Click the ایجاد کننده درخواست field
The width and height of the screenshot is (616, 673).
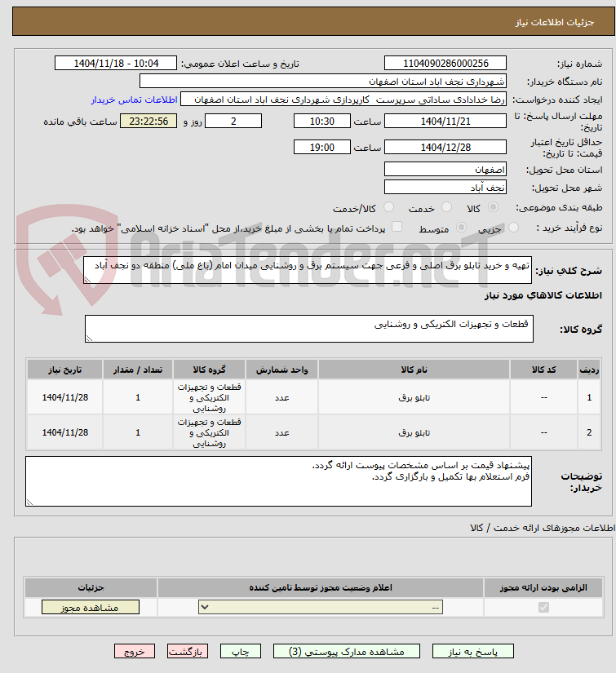[343, 100]
